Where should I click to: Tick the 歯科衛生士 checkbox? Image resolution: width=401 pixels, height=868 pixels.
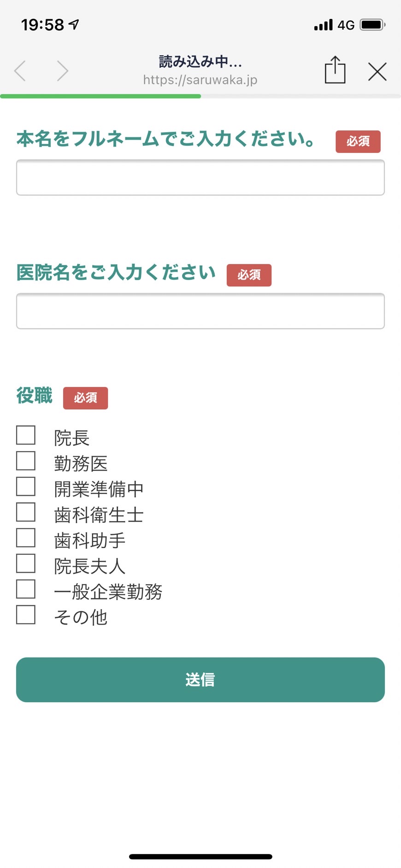tap(26, 512)
